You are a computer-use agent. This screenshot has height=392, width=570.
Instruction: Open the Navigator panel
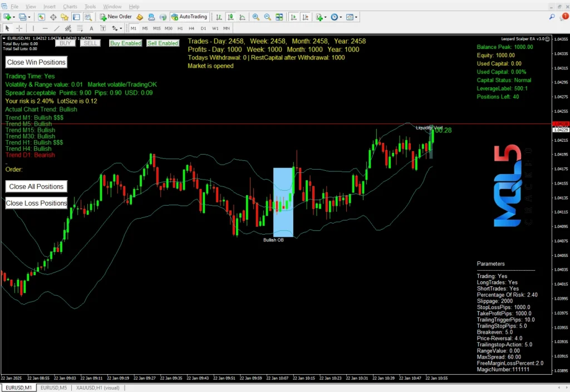pyautogui.click(x=64, y=17)
